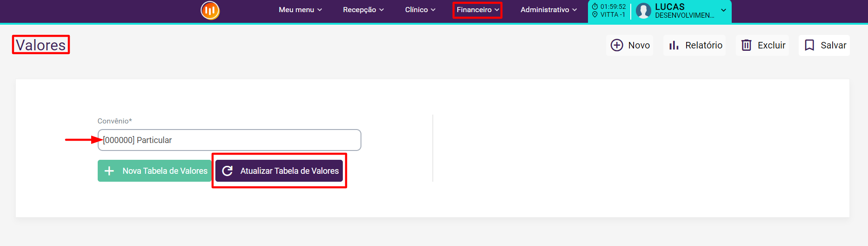Image resolution: width=868 pixels, height=246 pixels.
Task: Expand the Administrativo chevron arrow
Action: pos(574,10)
